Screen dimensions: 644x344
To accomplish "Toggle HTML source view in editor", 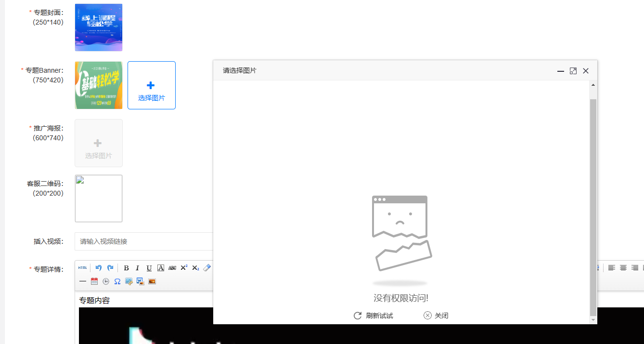I will (x=83, y=268).
